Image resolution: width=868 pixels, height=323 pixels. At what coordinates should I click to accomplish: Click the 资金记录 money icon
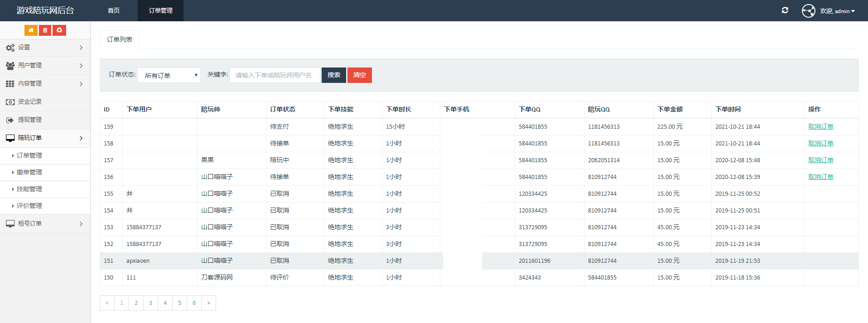(x=10, y=102)
